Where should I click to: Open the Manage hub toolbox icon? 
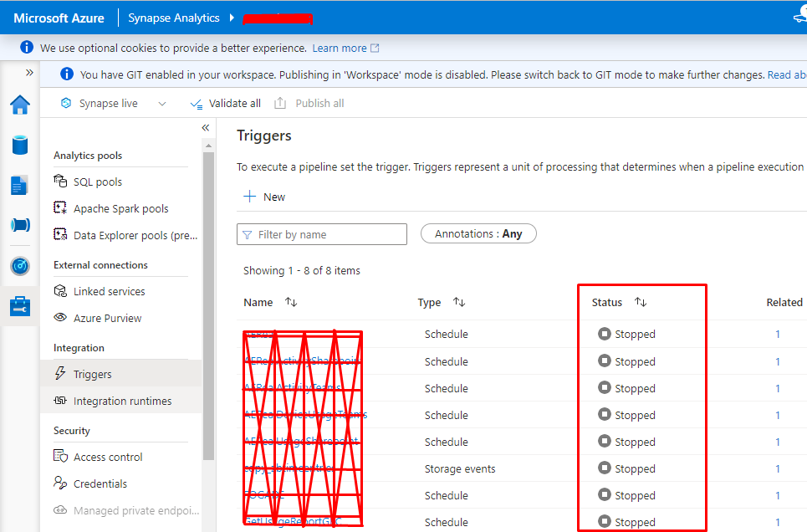click(x=20, y=306)
